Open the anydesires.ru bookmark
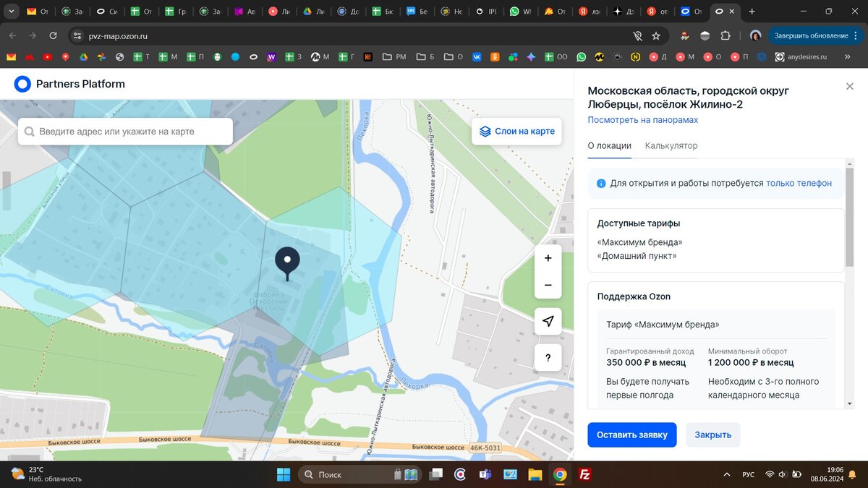Image resolution: width=868 pixels, height=488 pixels. (x=801, y=56)
